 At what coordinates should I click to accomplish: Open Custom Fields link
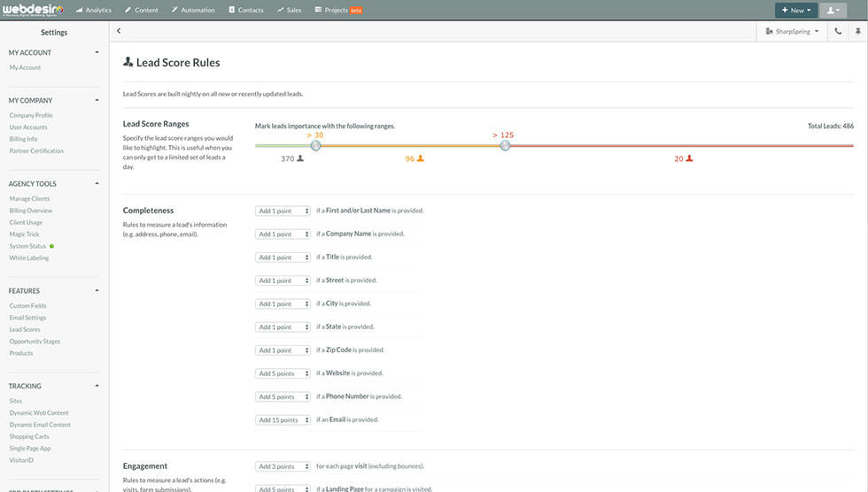point(27,305)
